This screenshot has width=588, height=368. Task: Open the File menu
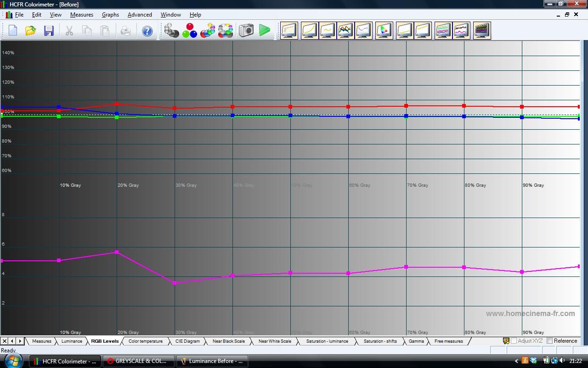(x=19, y=15)
